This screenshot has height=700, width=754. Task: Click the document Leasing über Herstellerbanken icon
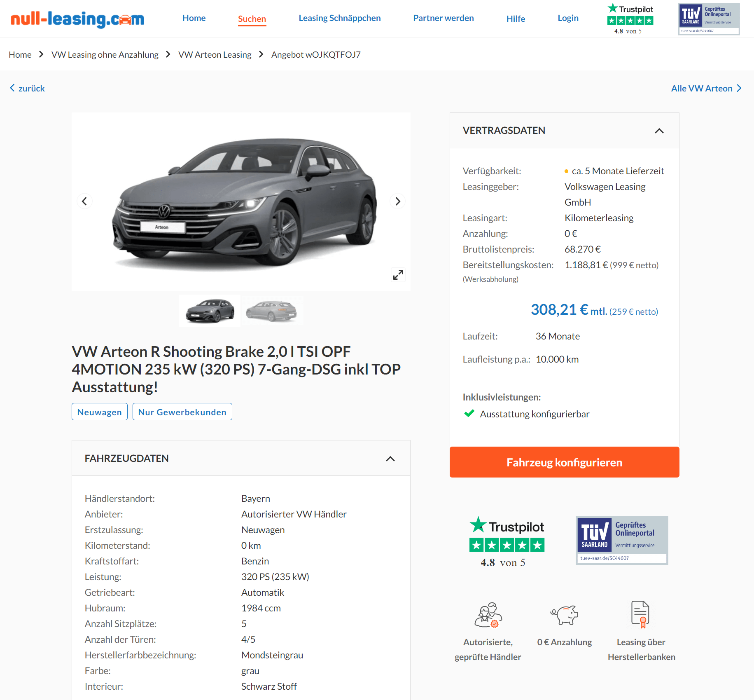tap(640, 614)
